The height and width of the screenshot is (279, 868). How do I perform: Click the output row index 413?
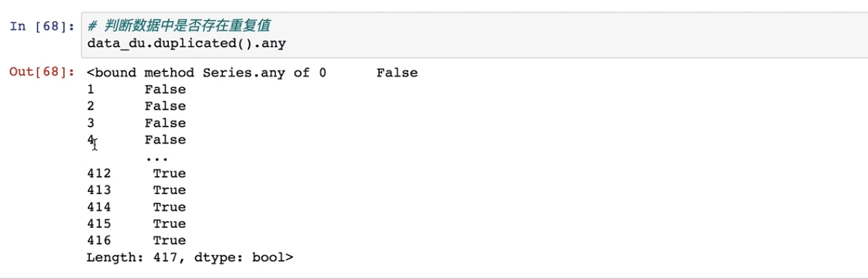coord(99,190)
